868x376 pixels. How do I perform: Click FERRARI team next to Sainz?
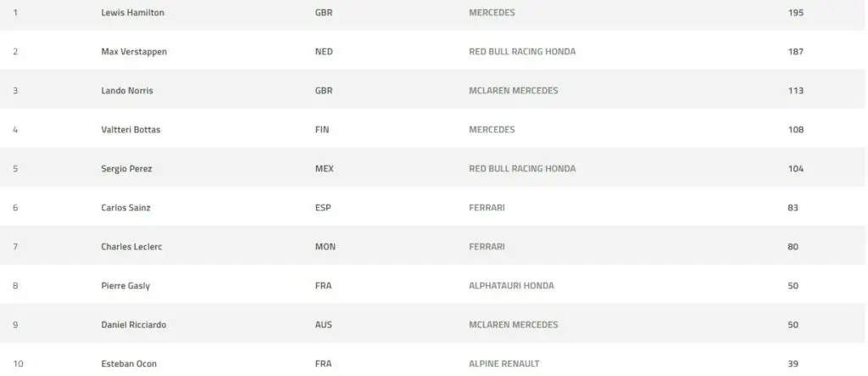pos(487,208)
